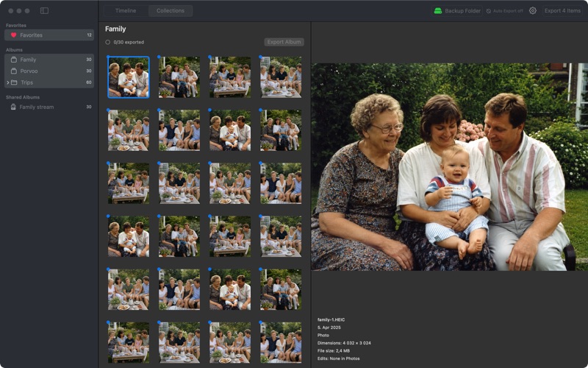Viewport: 588px width, 368px height.
Task: Click the Dimensions: 4 032 × 3 024 text
Action: click(344, 343)
